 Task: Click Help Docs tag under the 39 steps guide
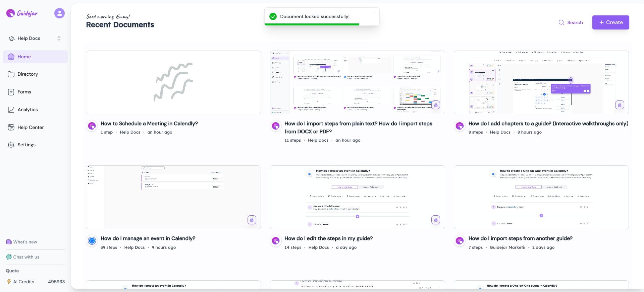point(135,247)
